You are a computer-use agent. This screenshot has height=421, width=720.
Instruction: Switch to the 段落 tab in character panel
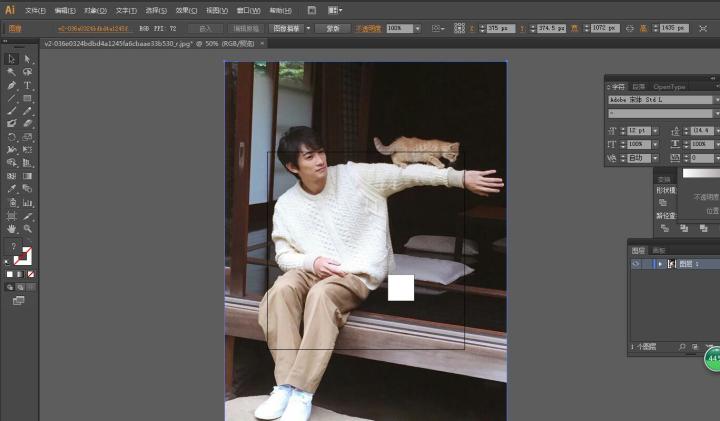coord(639,87)
